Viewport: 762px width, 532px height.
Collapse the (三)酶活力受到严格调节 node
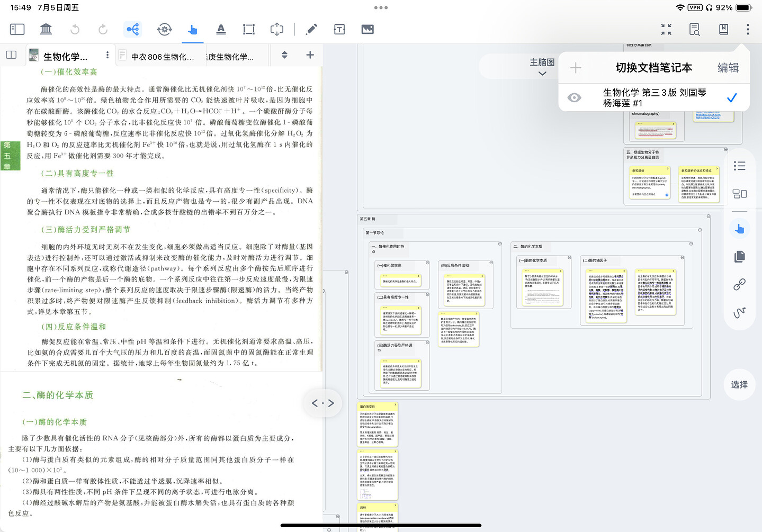coord(428,342)
